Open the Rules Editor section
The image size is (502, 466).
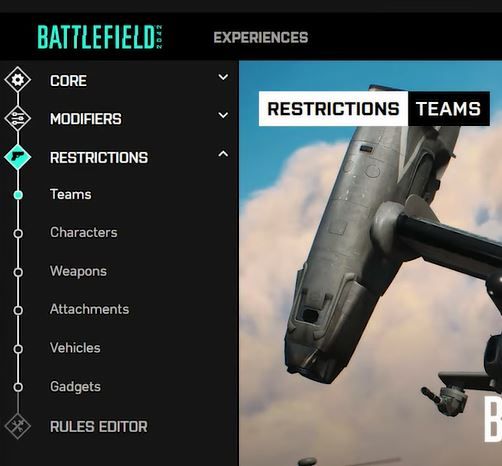point(99,426)
